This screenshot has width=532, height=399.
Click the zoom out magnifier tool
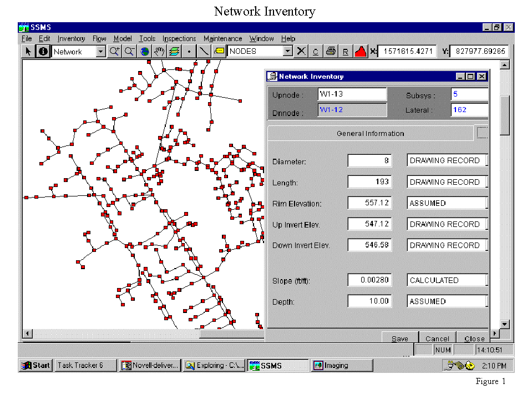[x=129, y=52]
